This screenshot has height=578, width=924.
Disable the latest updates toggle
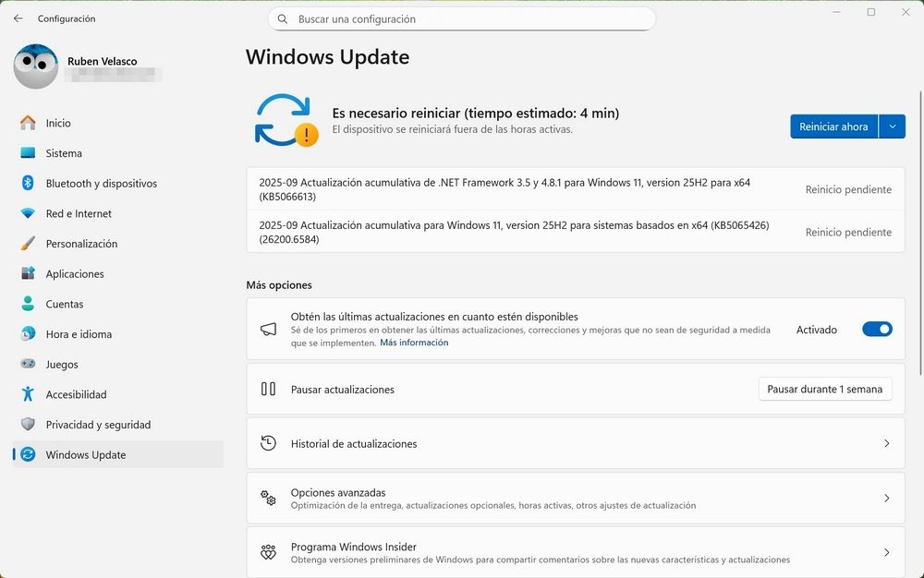coord(876,329)
